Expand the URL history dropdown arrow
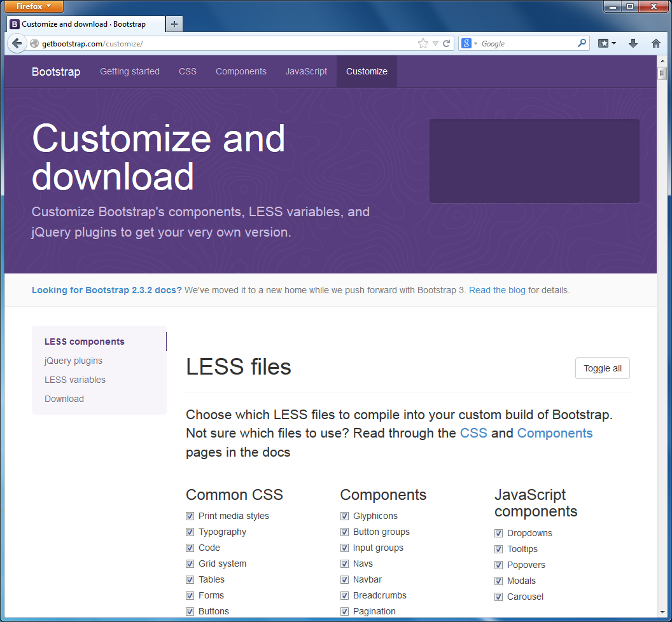This screenshot has height=622, width=672. 435,43
